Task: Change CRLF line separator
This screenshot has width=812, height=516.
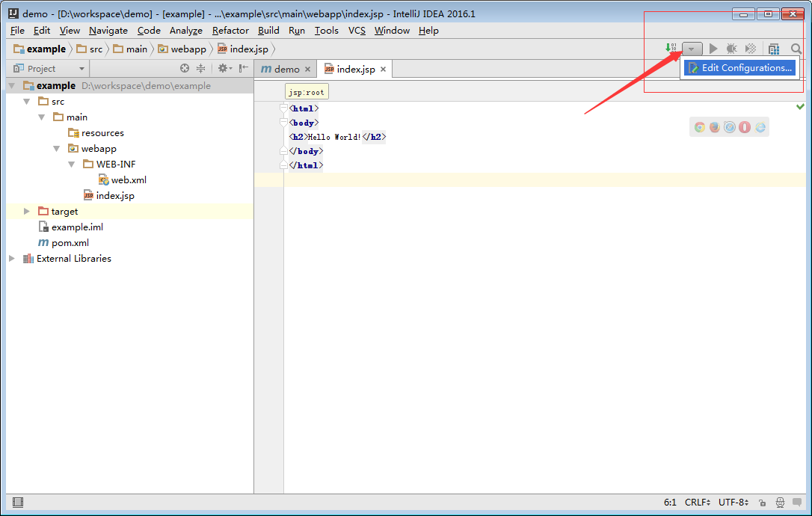Action: point(698,502)
